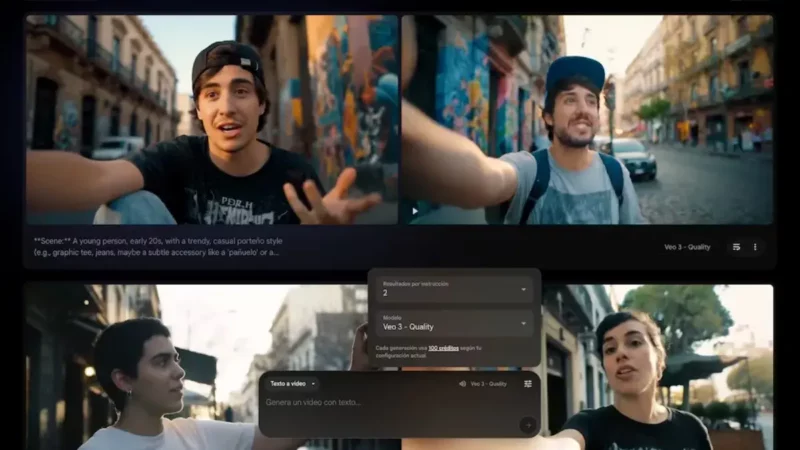Click the reuse prompt icon beside Veo 3 - Quality
Viewport: 800px width, 450px height.
[x=736, y=247]
